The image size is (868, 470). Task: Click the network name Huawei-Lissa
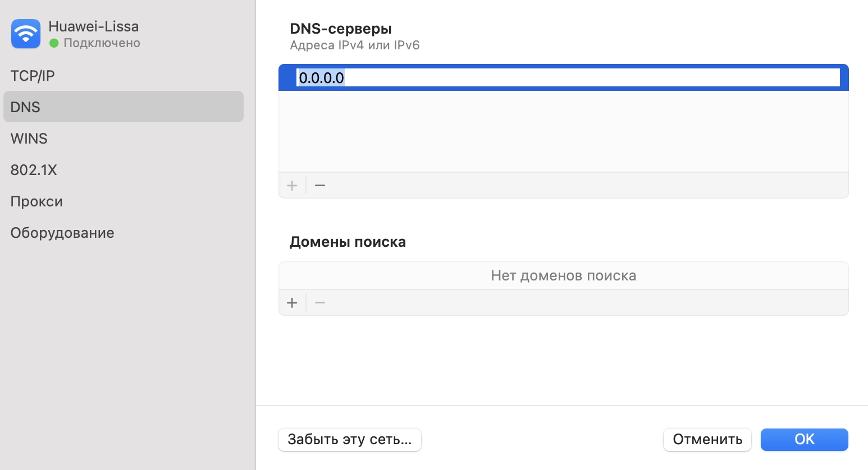pyautogui.click(x=94, y=26)
